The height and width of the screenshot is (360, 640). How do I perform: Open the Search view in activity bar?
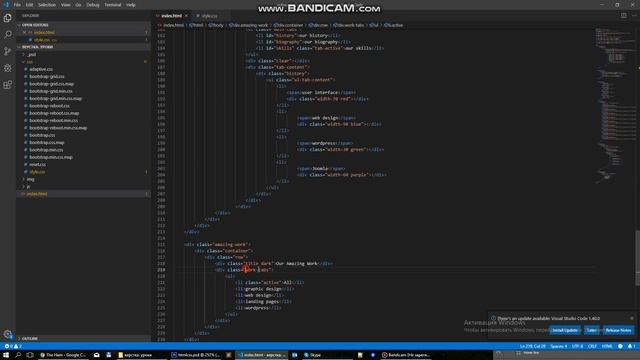point(7,35)
